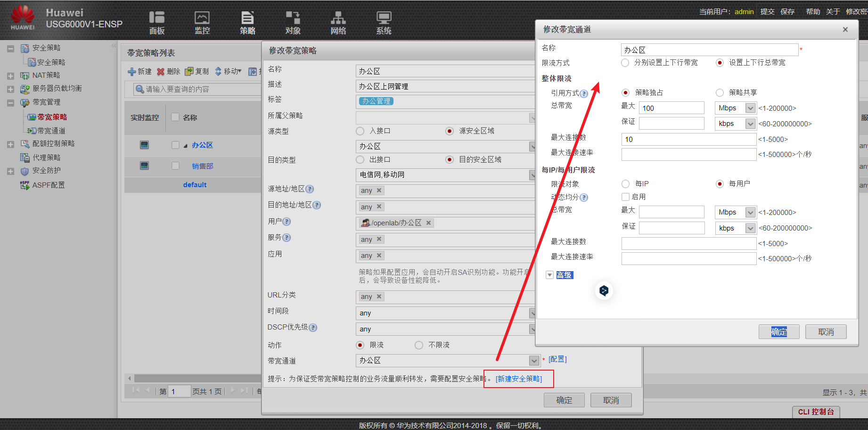Click the Huawei logo
This screenshot has height=430, width=868.
click(x=23, y=18)
